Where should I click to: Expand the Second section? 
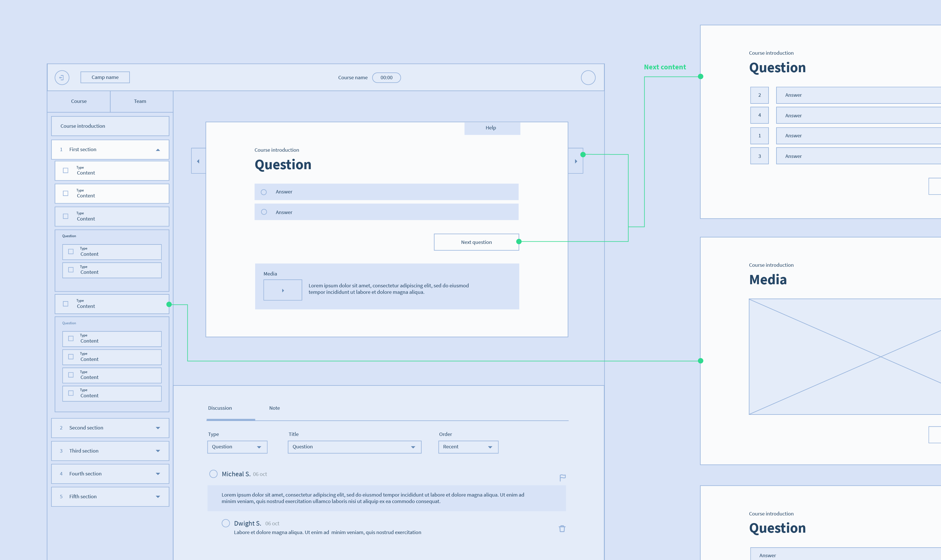tap(158, 428)
